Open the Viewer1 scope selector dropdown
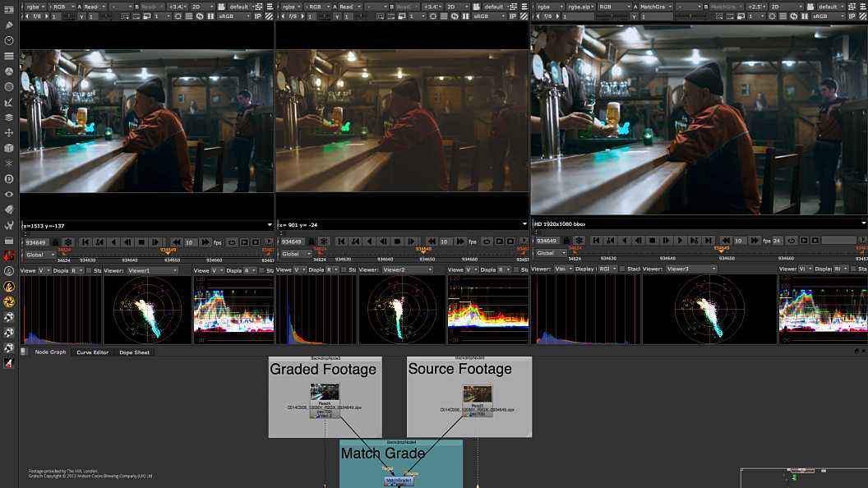Image resolution: width=868 pixels, height=488 pixels. [152, 270]
